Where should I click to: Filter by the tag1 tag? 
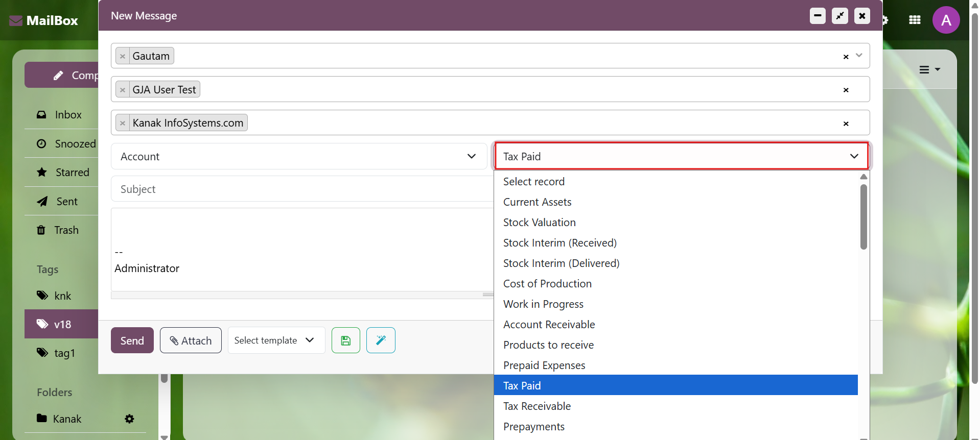(x=56, y=353)
